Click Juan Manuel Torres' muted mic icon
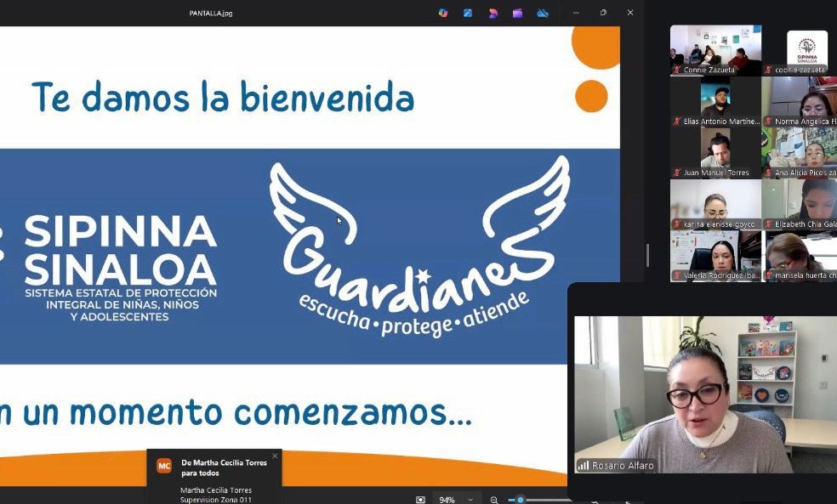837x504 pixels. [677, 173]
